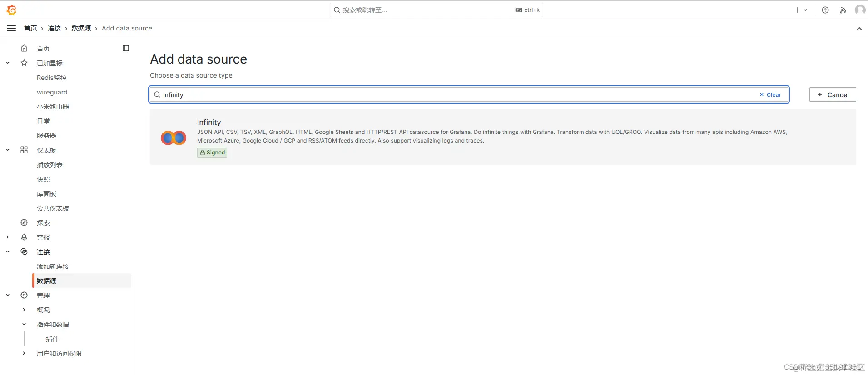Open the 服务器 starred item

[46, 136]
